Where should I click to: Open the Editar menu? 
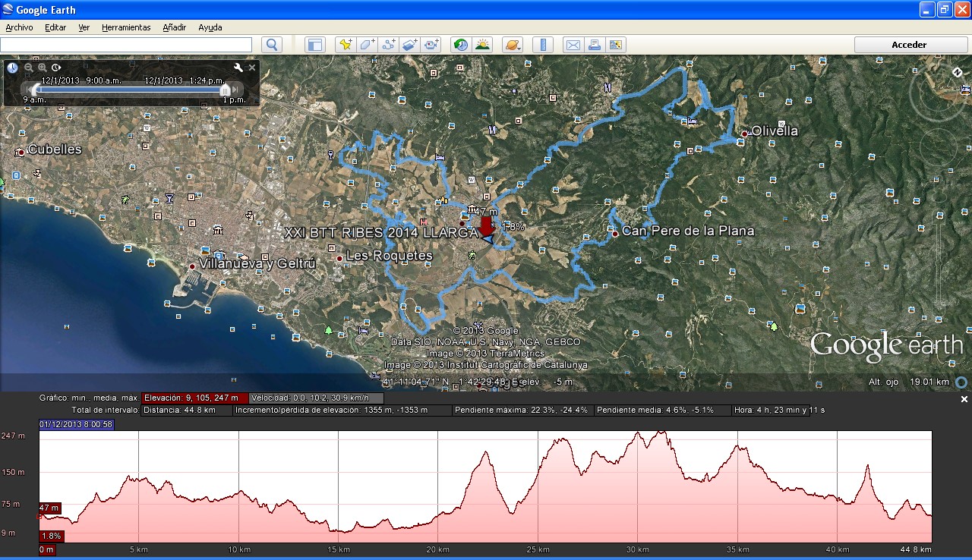(x=55, y=27)
